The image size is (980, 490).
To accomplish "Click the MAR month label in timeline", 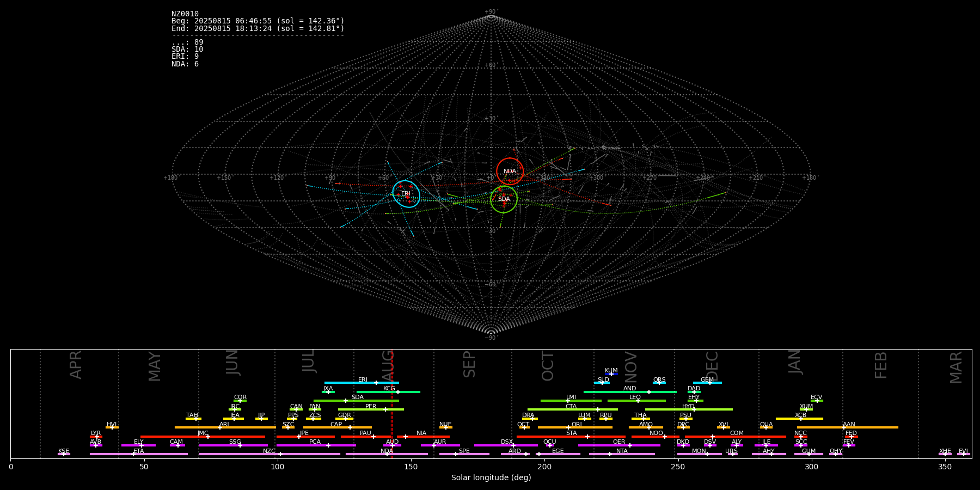I will (x=956, y=367).
